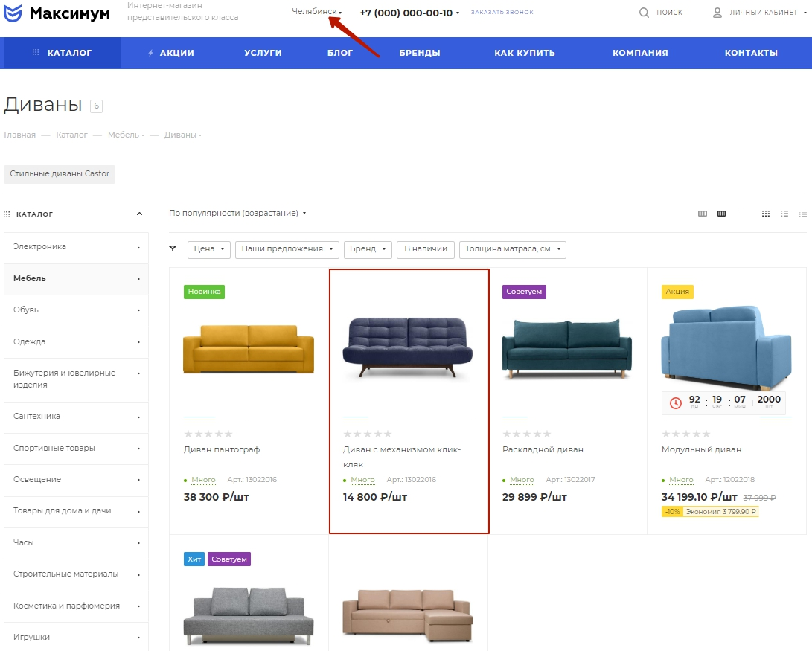This screenshot has width=812, height=651.
Task: Select the tile grid view icon
Action: [765, 214]
